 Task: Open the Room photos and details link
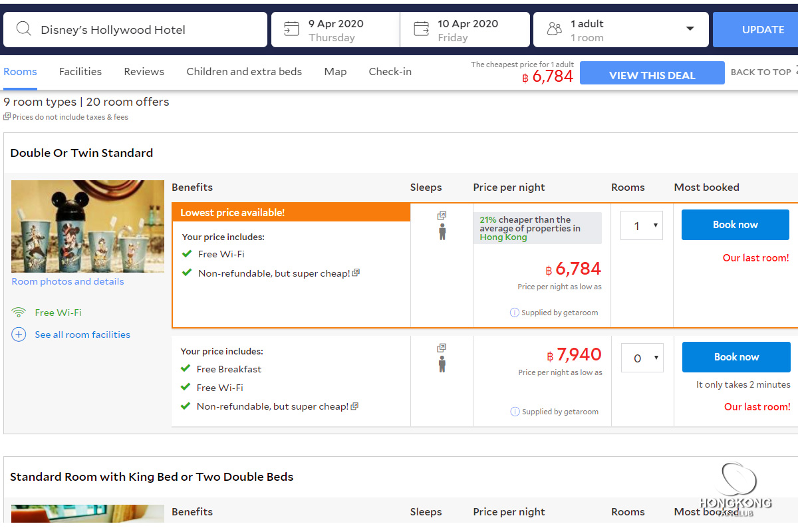click(68, 281)
